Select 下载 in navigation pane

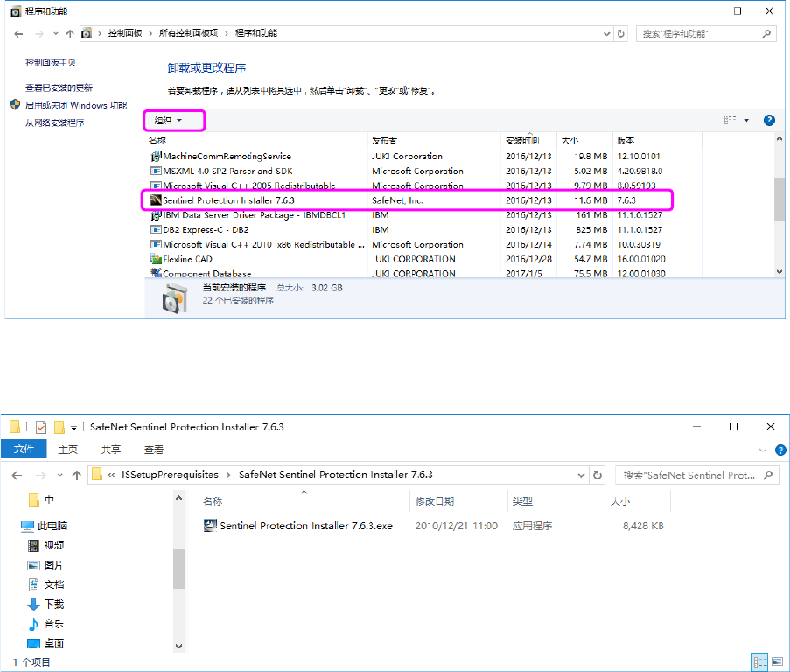pyautogui.click(x=45, y=604)
